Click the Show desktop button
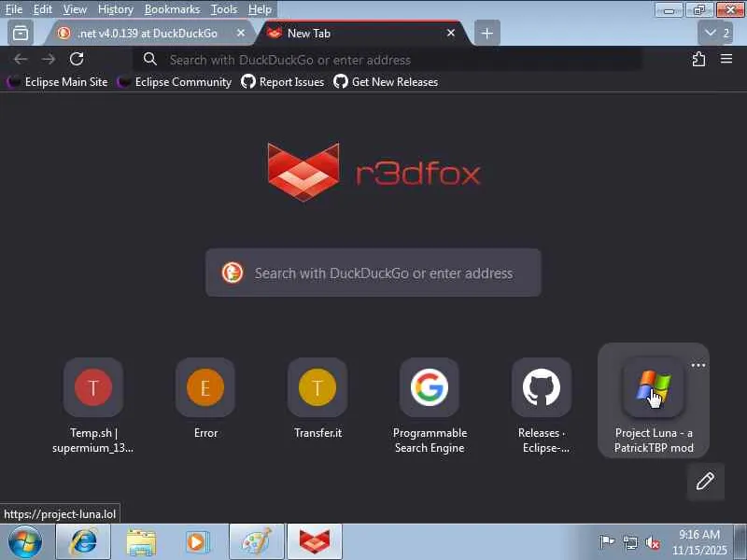The image size is (747, 560). pyautogui.click(x=740, y=542)
